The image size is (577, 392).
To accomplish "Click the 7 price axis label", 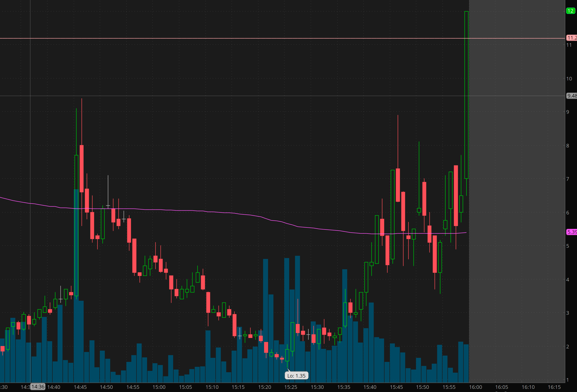I will pos(568,179).
